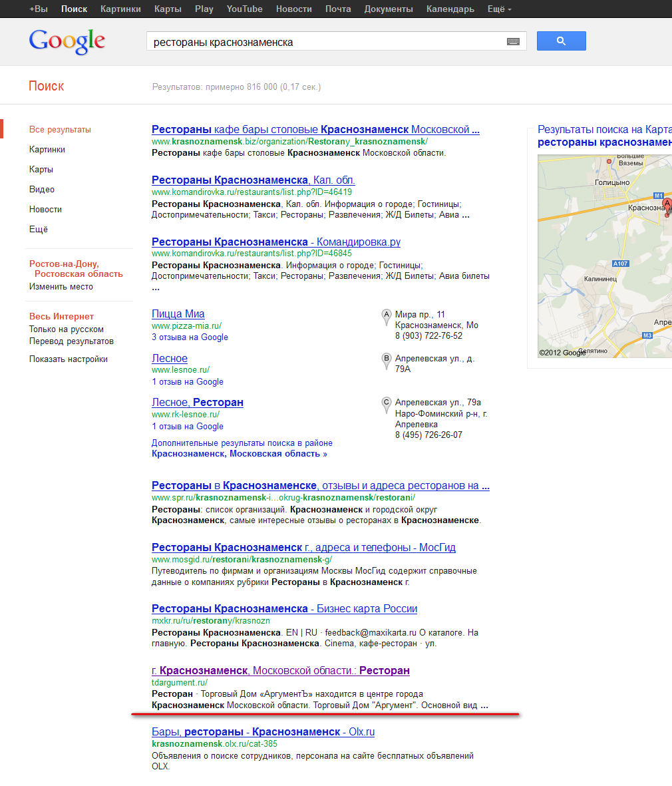This screenshot has width=672, height=786.
Task: Select Только на русском filter
Action: pos(66,329)
